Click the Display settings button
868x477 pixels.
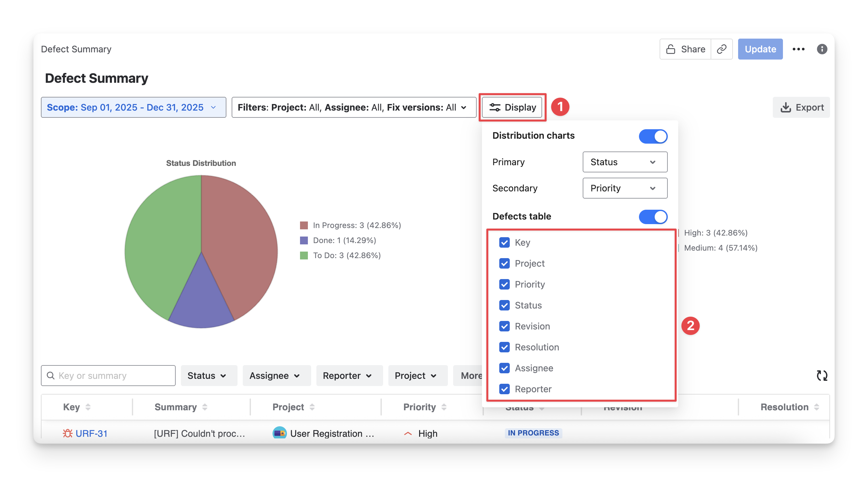[x=512, y=107]
